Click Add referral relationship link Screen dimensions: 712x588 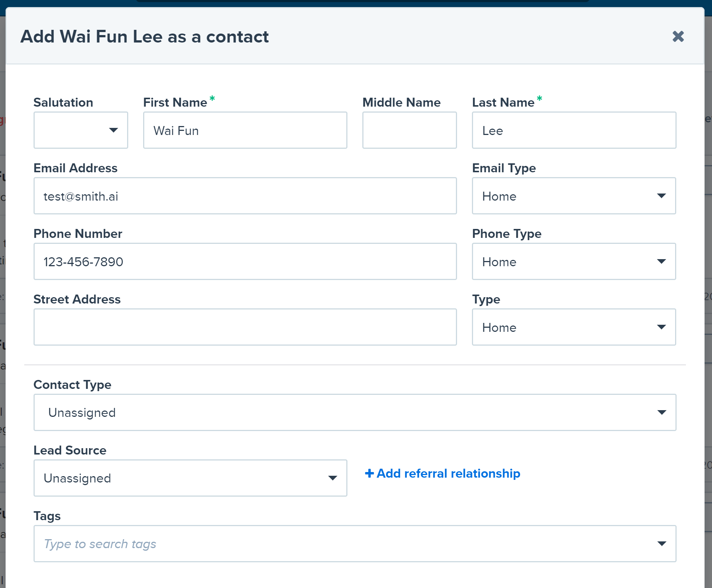448,474
